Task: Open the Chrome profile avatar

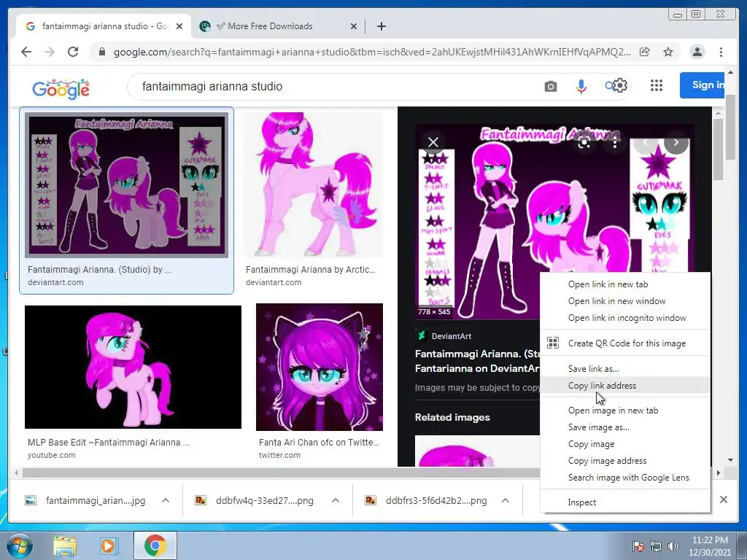Action: (697, 52)
